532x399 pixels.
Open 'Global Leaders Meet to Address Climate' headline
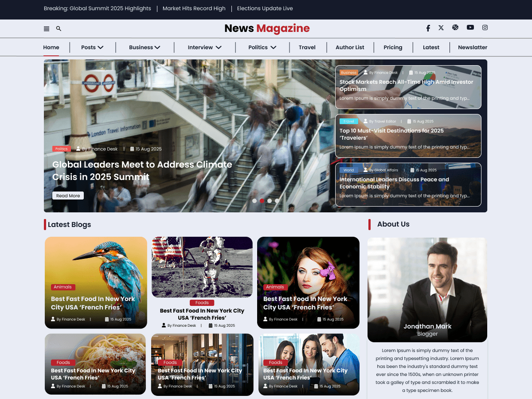[142, 171]
